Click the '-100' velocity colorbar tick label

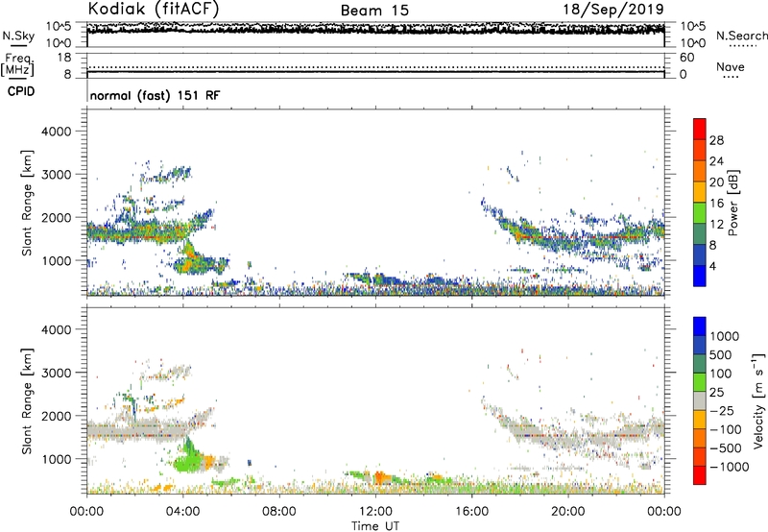[x=726, y=429]
